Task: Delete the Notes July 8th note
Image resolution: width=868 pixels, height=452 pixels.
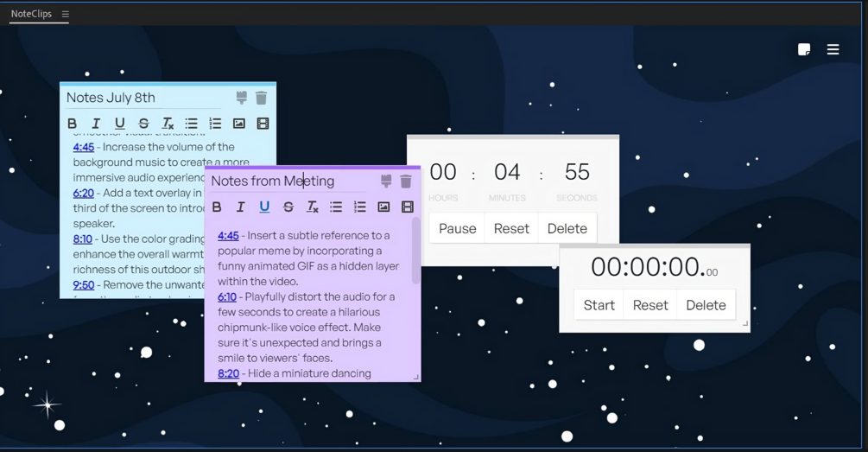Action: (x=262, y=98)
